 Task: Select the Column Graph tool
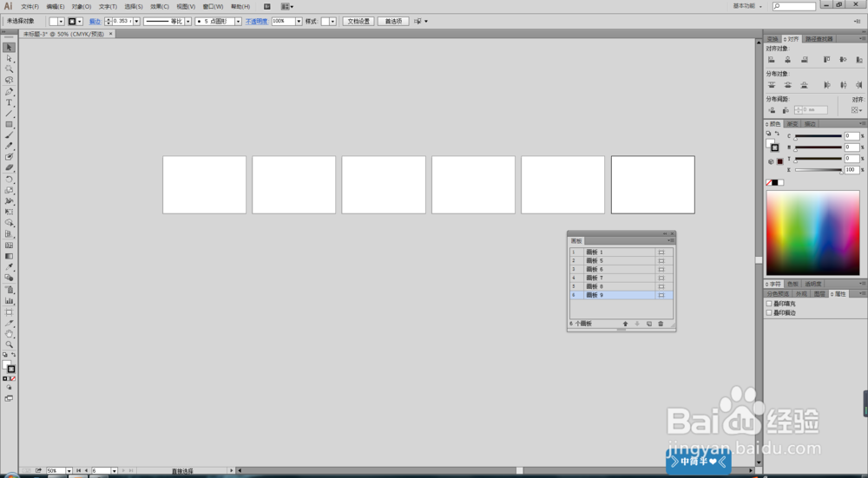[9, 301]
